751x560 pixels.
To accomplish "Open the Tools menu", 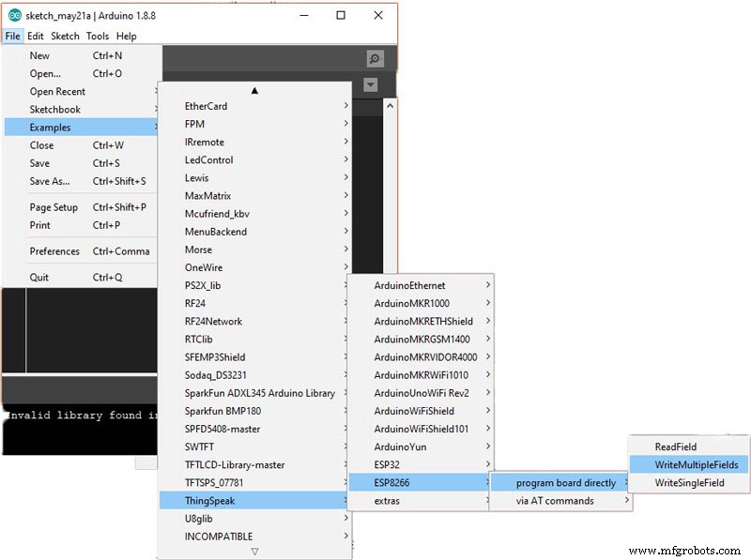I will point(98,37).
